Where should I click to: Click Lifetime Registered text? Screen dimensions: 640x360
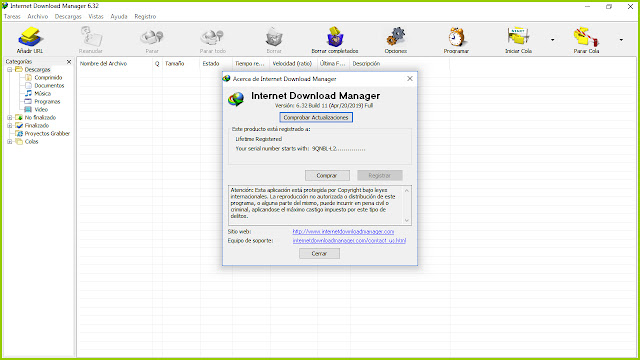(x=258, y=139)
